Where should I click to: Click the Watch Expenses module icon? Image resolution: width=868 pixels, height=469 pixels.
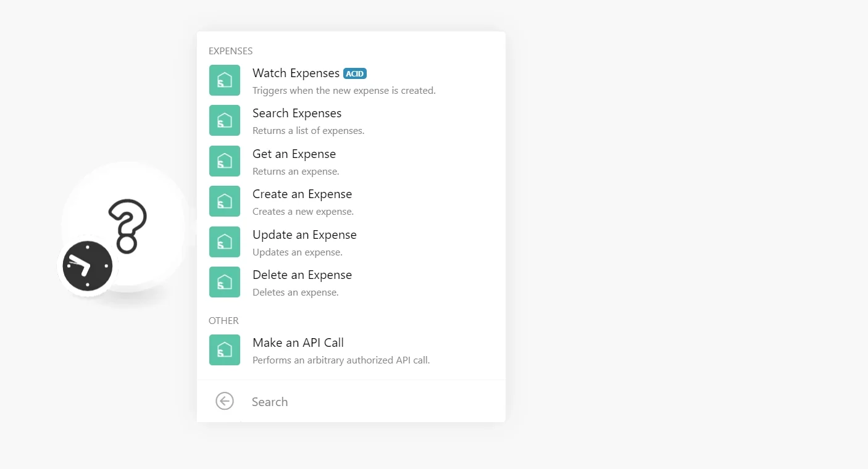pos(225,80)
